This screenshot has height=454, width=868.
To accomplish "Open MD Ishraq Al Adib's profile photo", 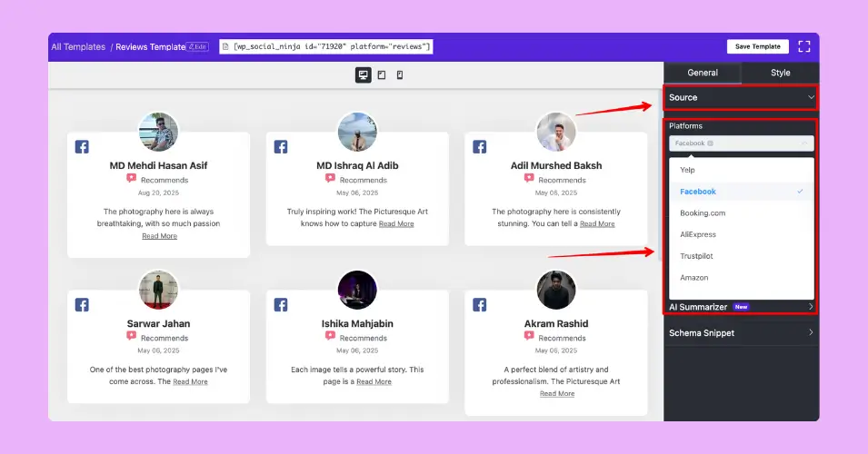I will click(x=357, y=132).
